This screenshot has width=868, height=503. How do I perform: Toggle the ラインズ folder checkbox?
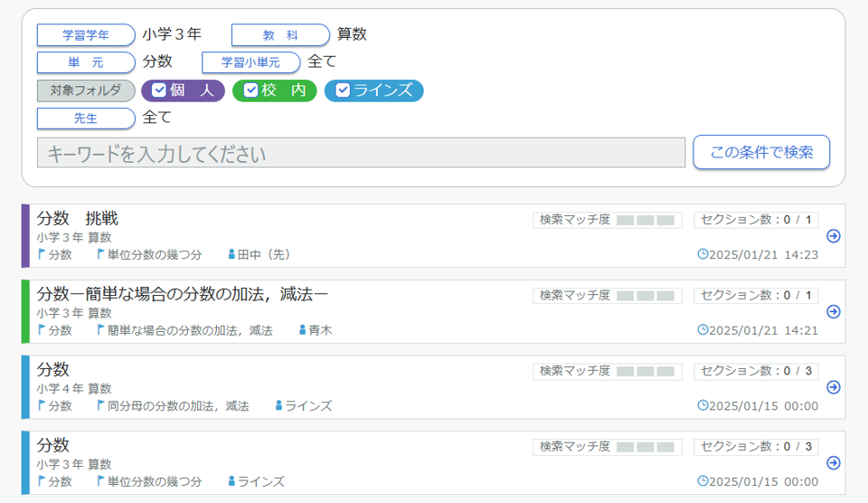click(343, 90)
